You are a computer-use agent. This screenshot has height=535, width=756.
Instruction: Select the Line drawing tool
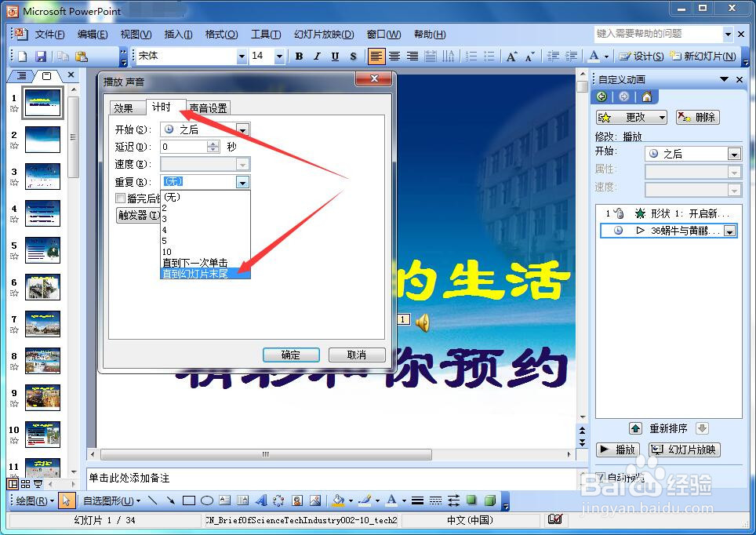152,500
